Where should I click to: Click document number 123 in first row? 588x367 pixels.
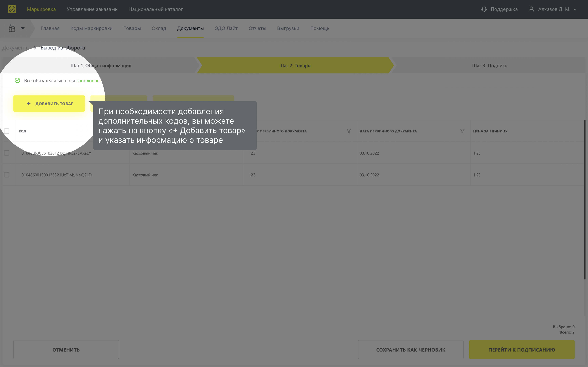[x=252, y=153]
